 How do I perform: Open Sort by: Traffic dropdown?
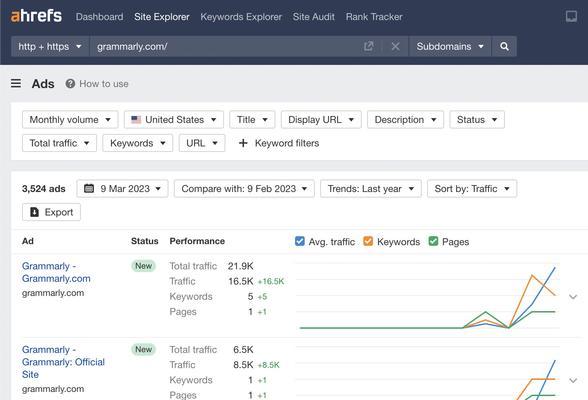pyautogui.click(x=472, y=189)
